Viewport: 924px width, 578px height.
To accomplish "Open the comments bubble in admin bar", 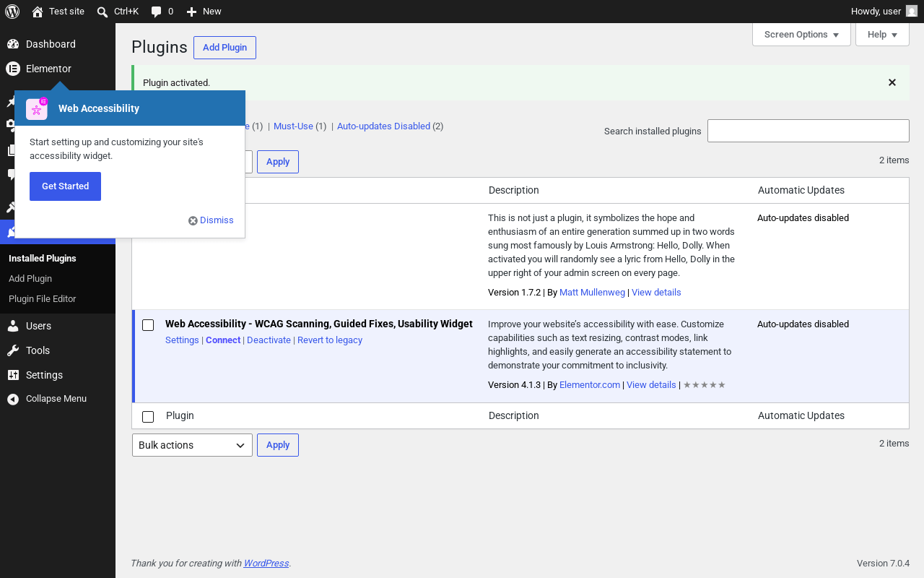I will pos(156,12).
